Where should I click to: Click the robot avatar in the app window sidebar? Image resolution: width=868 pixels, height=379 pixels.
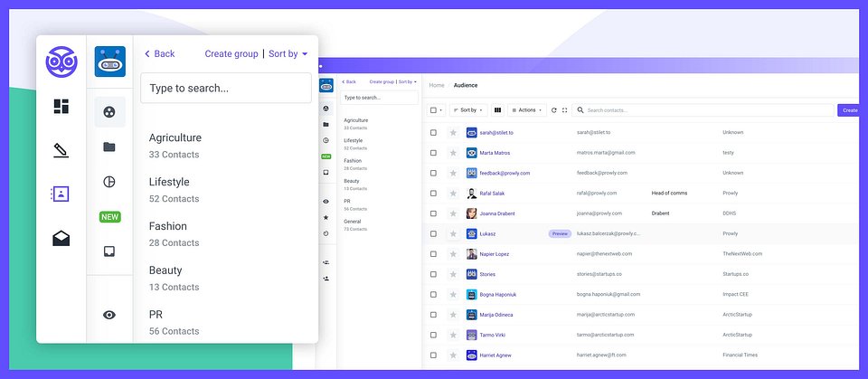click(x=326, y=85)
